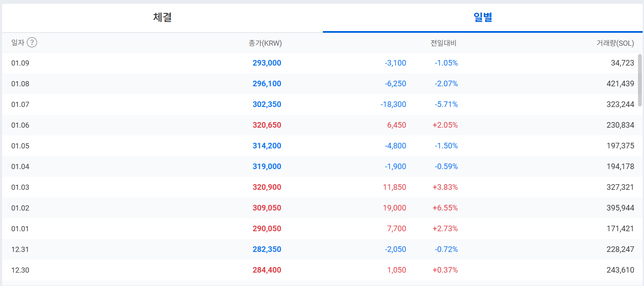Open the help icon next to 일자
Viewport: 644px width, 286px height.
(32, 42)
